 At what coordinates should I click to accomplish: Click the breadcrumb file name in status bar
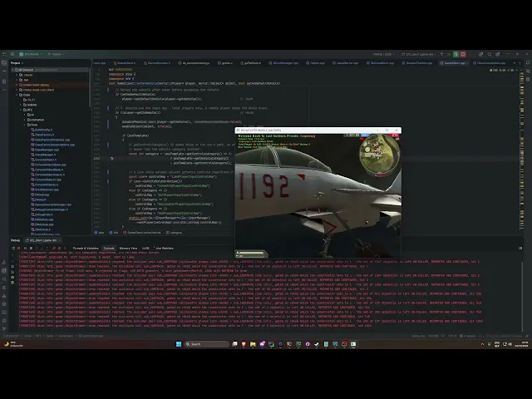coord(91,336)
